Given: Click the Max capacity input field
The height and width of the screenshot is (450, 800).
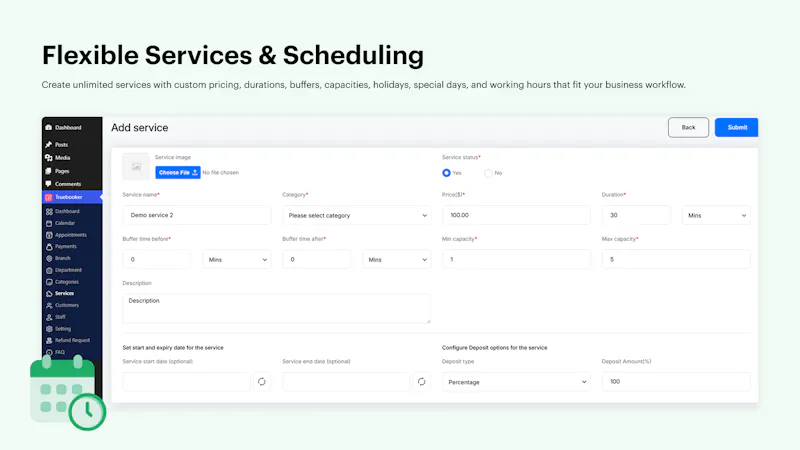Looking at the screenshot, I should (x=676, y=260).
